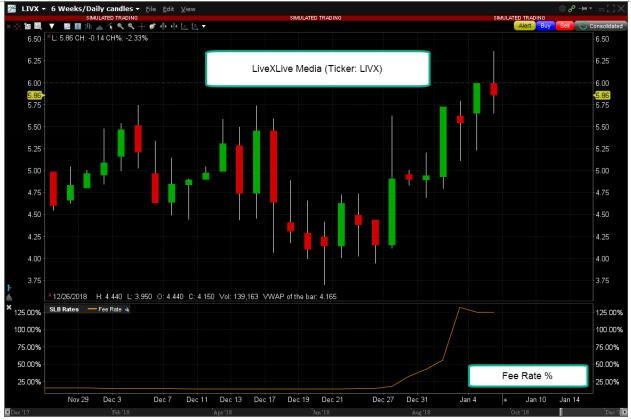
Task: Click the application chart icon beside LIVX
Action: (x=12, y=8)
